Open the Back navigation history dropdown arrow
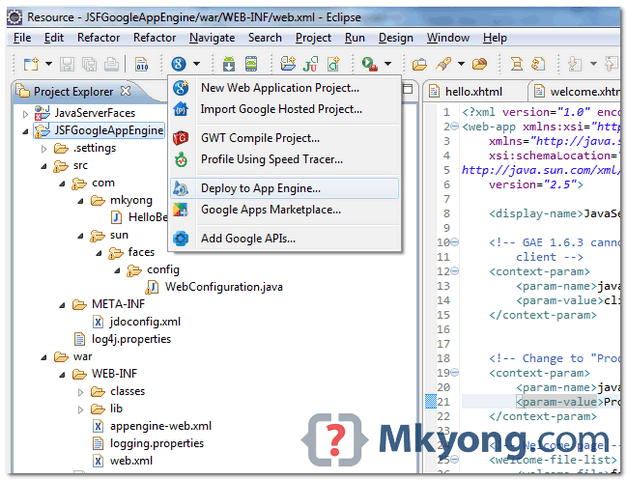The image size is (627, 480). (x=593, y=64)
